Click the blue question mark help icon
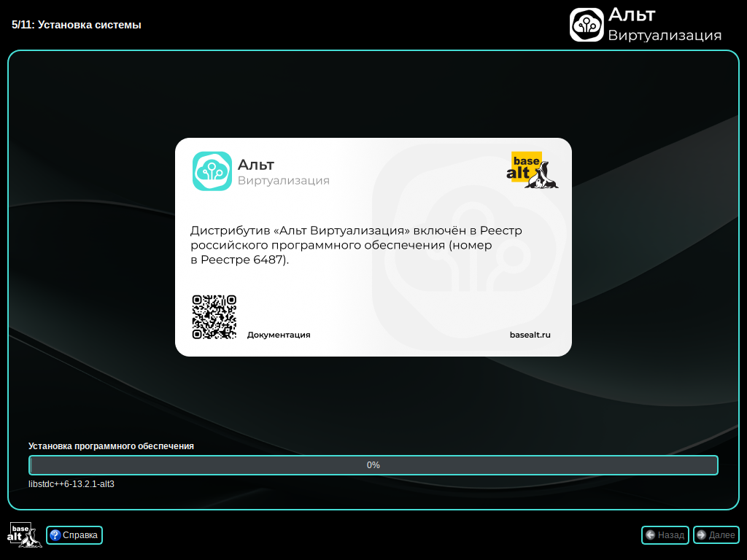Screen dimensions: 747x560 tap(55, 535)
